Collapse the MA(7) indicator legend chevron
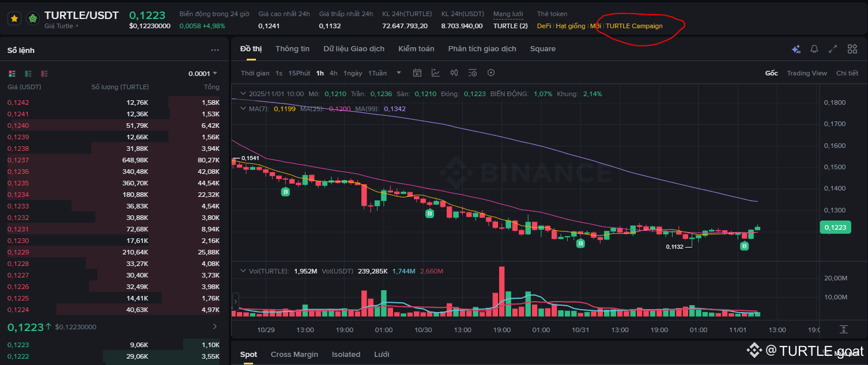Screen dimensions: 868x365 click(243, 109)
